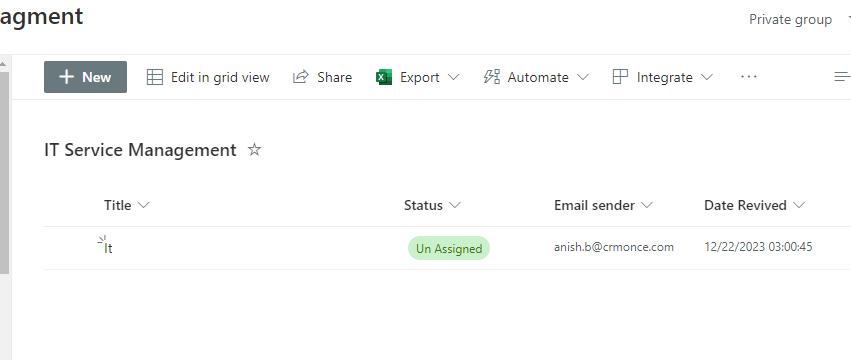Click the Share arrow icon
Image resolution: width=851 pixels, height=360 pixels.
click(x=301, y=77)
